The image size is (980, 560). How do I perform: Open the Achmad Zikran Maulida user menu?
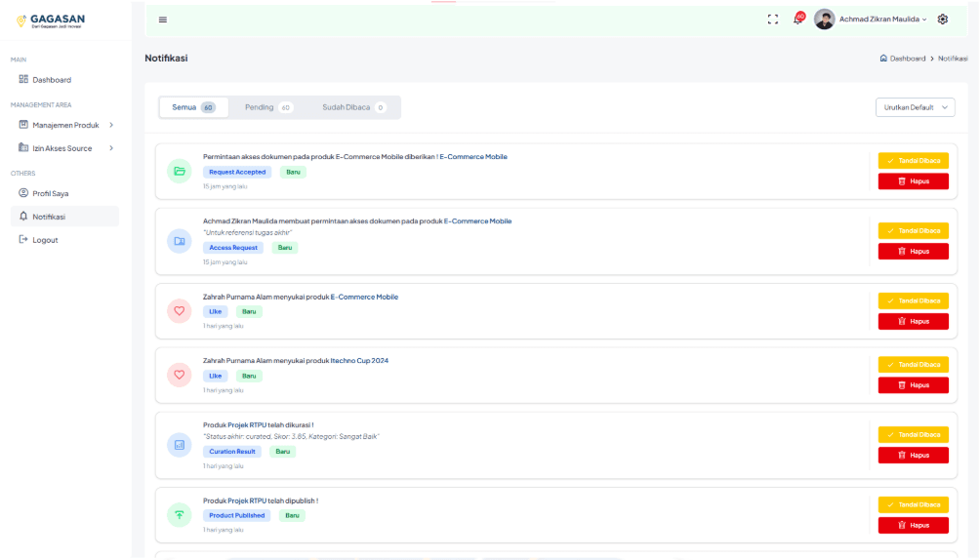[882, 20]
